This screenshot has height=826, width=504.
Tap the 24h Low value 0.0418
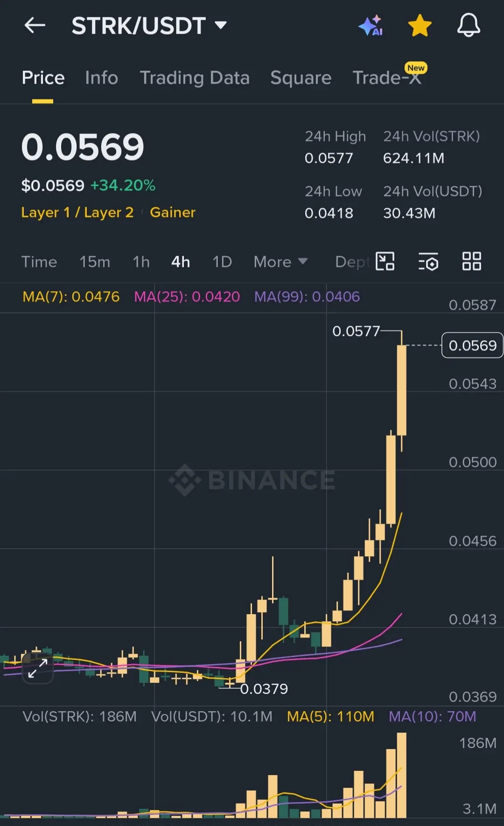pos(329,213)
